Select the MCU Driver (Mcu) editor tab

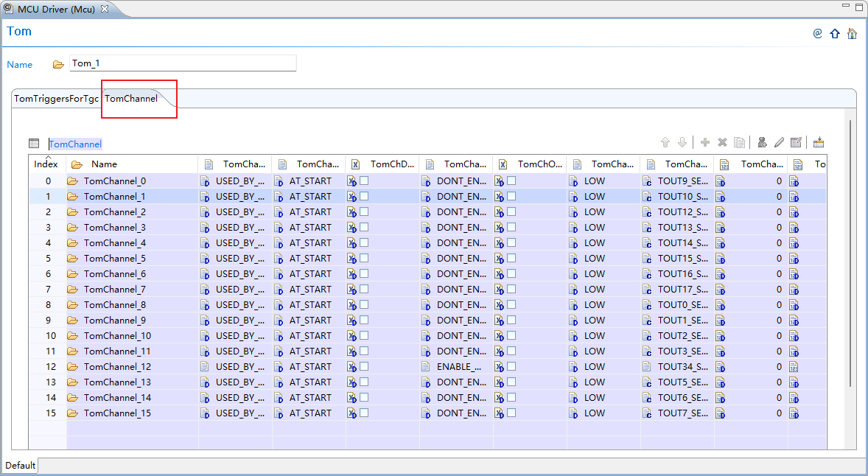[x=56, y=10]
